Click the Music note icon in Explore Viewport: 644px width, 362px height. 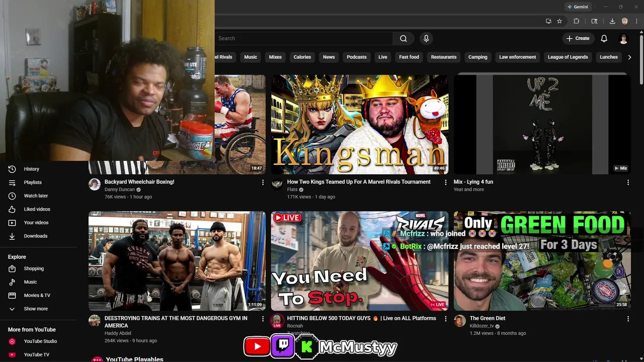12,282
